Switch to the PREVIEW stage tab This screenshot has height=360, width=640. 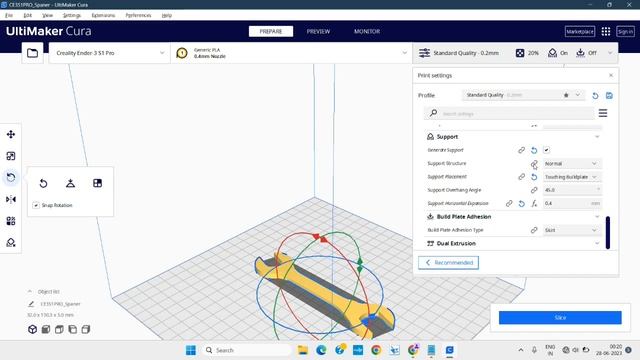click(318, 31)
